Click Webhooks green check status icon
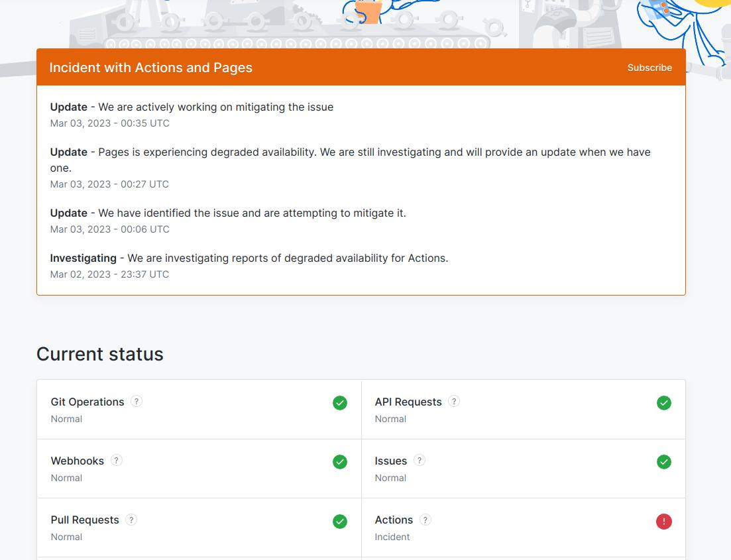 [x=340, y=462]
